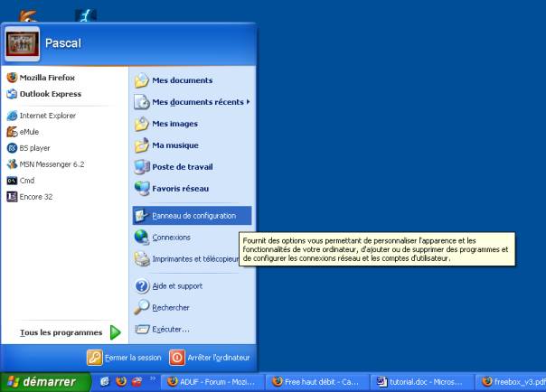Click the Cmd console icon
This screenshot has width=546, height=392.
click(x=12, y=181)
